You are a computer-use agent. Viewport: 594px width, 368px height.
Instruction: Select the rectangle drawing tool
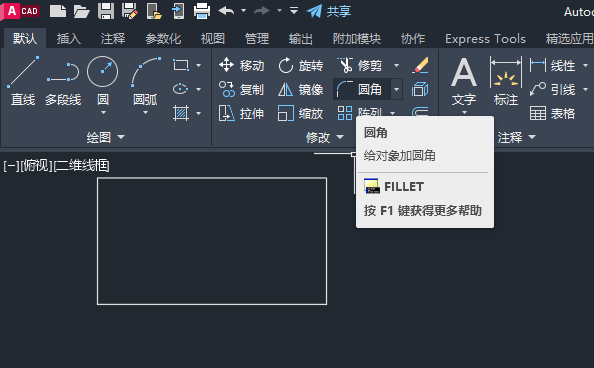pos(181,65)
